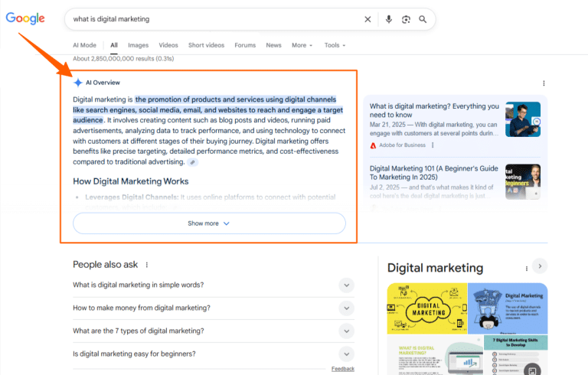The image size is (588, 375).
Task: Switch to the Images tab
Action: click(138, 45)
